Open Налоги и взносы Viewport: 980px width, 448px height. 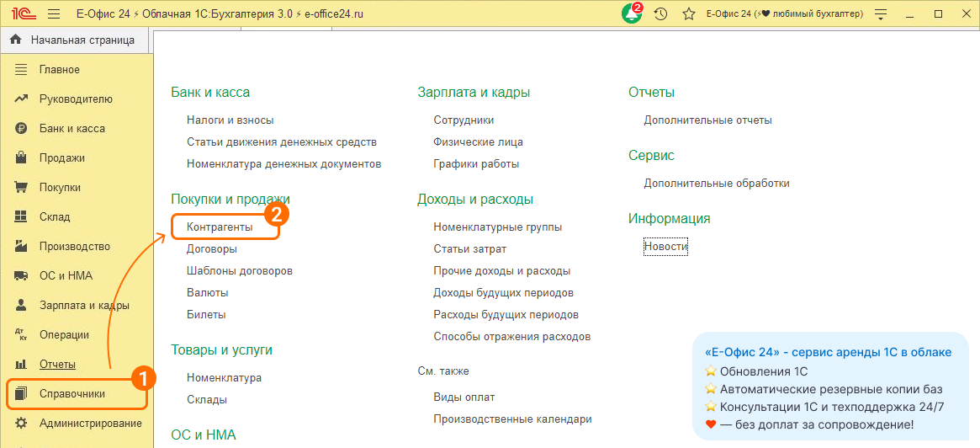230,120
